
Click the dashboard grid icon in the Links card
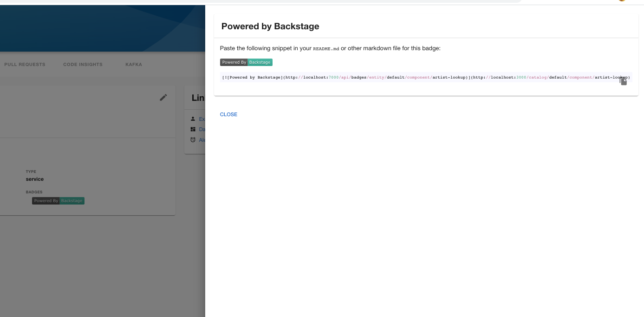193,129
